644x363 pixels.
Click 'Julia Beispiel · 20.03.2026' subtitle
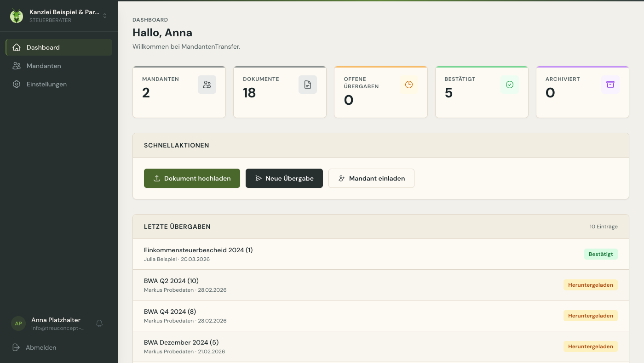[177, 259]
